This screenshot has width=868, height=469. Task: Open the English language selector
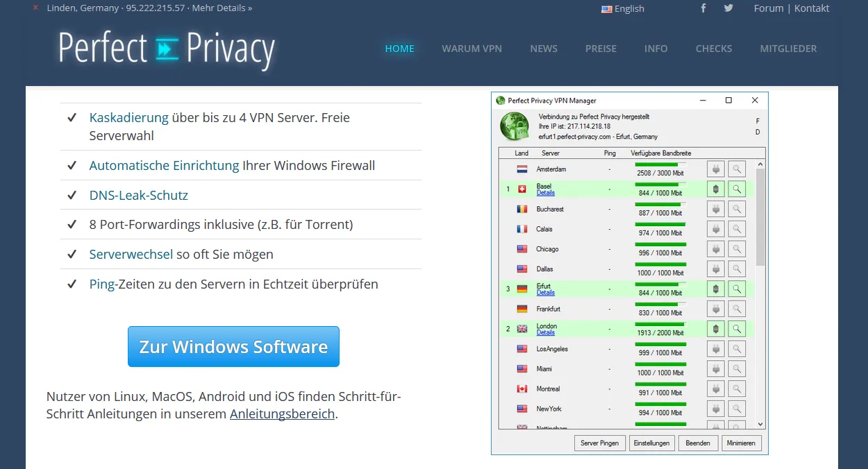tap(623, 8)
